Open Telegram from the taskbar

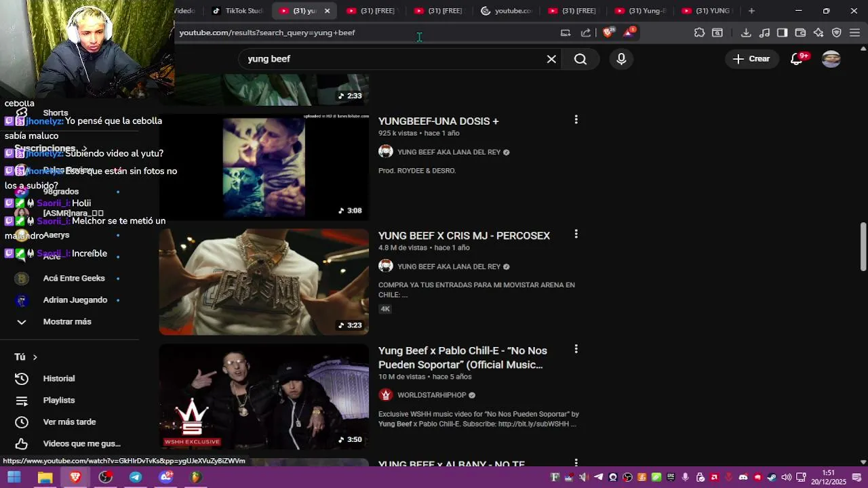click(x=136, y=477)
